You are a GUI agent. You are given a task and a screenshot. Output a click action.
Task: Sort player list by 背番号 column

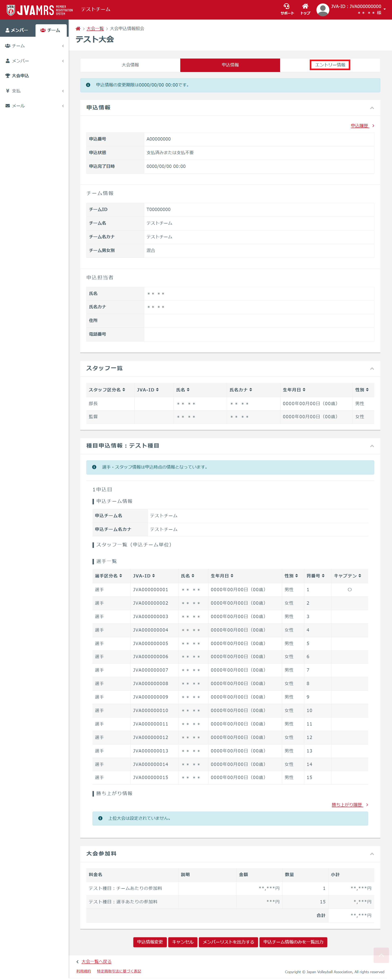[x=315, y=576]
